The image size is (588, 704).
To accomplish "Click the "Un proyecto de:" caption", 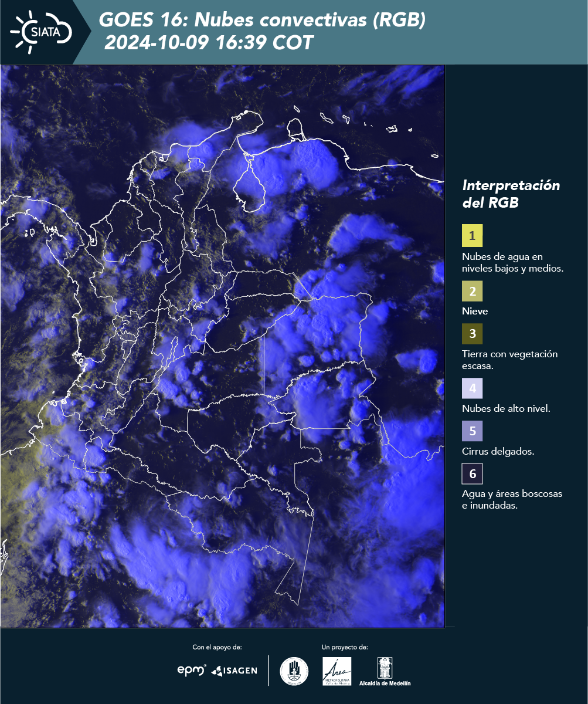I will (345, 647).
